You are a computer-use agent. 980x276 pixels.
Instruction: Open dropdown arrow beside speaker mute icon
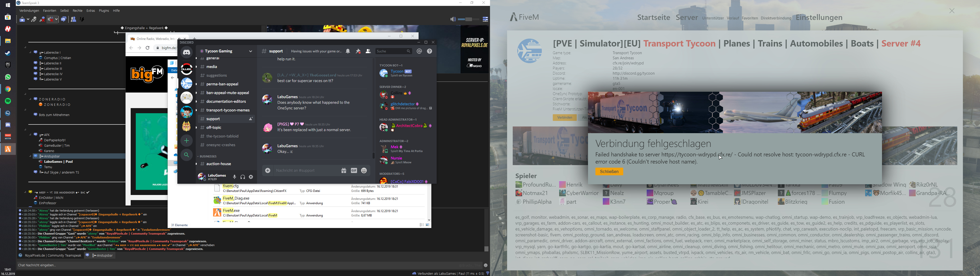click(56, 19)
